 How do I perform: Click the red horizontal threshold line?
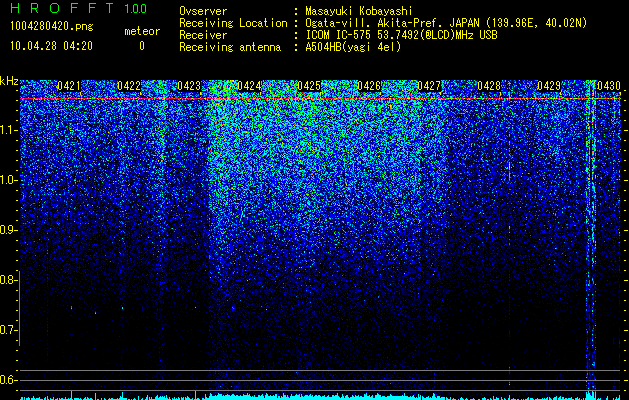(320, 98)
